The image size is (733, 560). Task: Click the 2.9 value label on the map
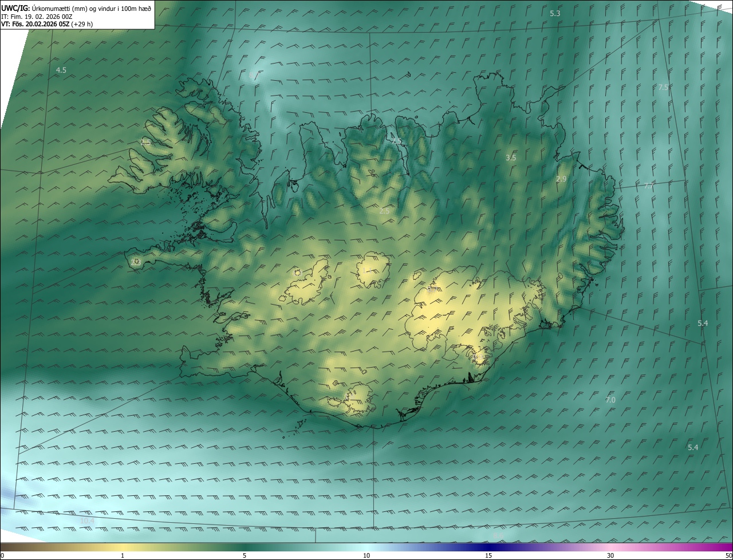(561, 179)
